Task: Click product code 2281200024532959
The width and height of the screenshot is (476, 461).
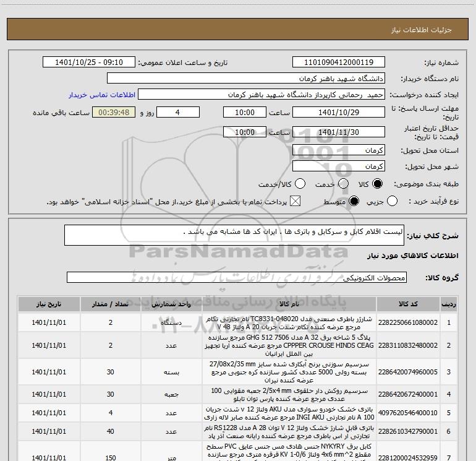Action: [408, 458]
